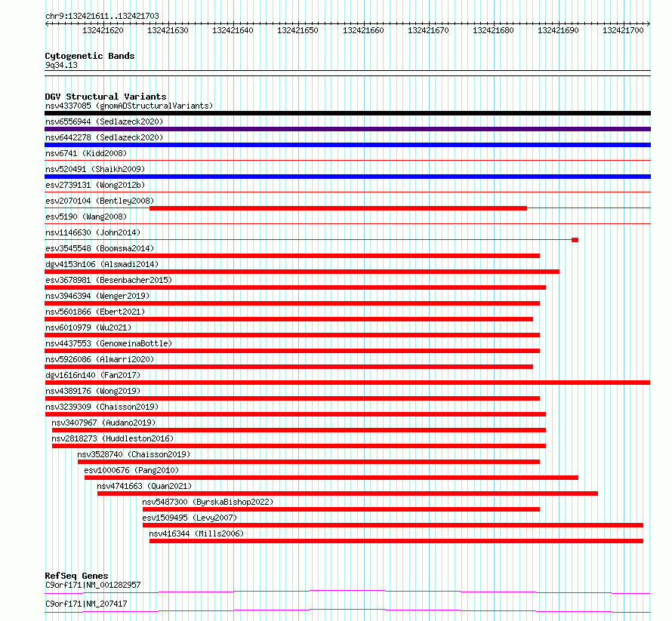Click the thick red esv2070104 variant bar
Screen dimensions: 672x621
338,208
